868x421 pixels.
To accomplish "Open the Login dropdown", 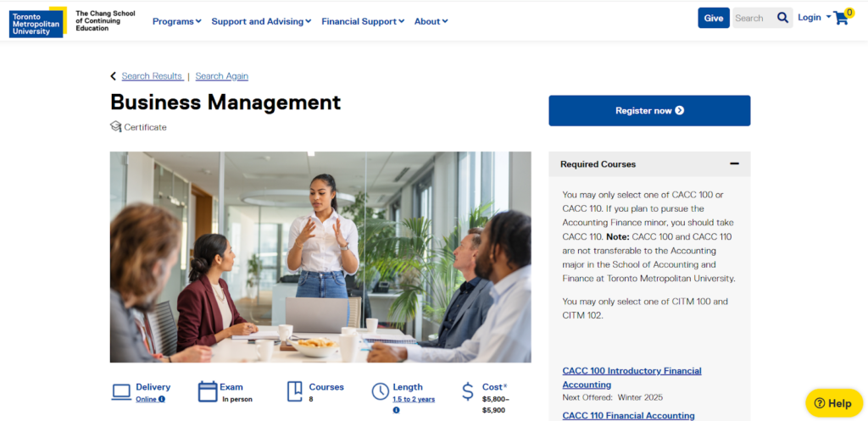I will tap(815, 17).
